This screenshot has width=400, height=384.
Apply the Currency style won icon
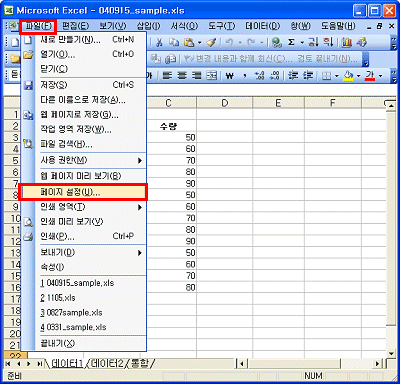(230, 76)
